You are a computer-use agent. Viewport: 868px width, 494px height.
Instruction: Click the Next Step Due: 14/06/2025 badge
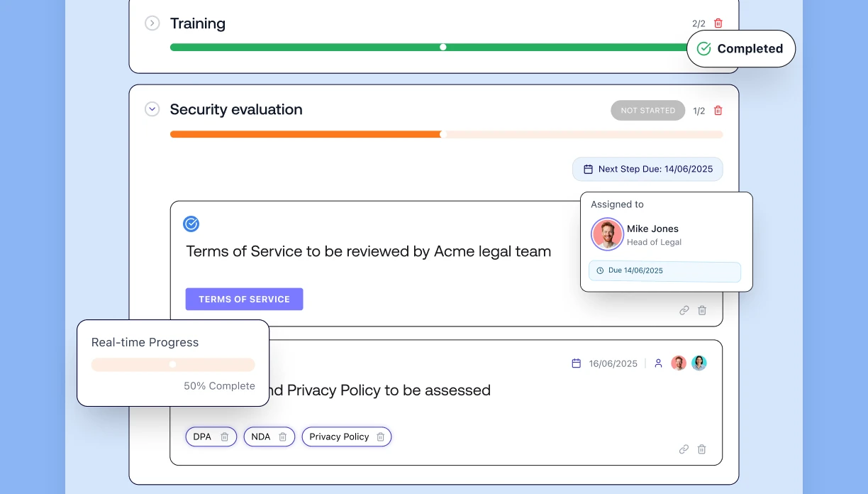pos(648,169)
